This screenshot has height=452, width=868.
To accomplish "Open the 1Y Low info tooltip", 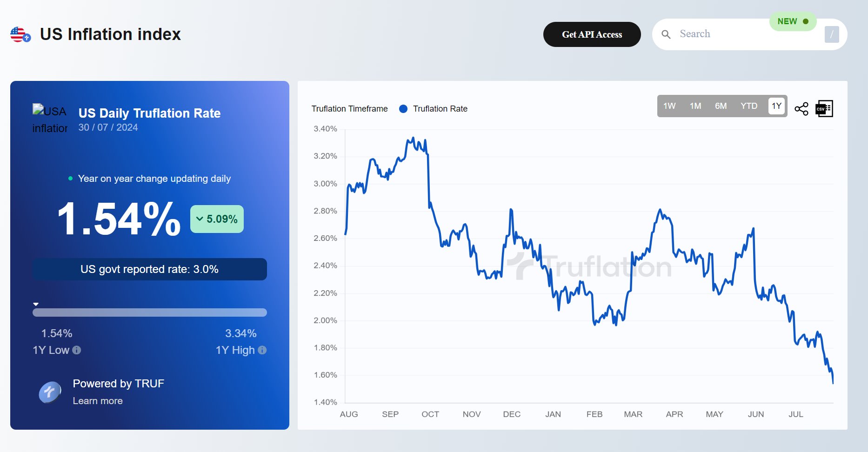I will 77,350.
